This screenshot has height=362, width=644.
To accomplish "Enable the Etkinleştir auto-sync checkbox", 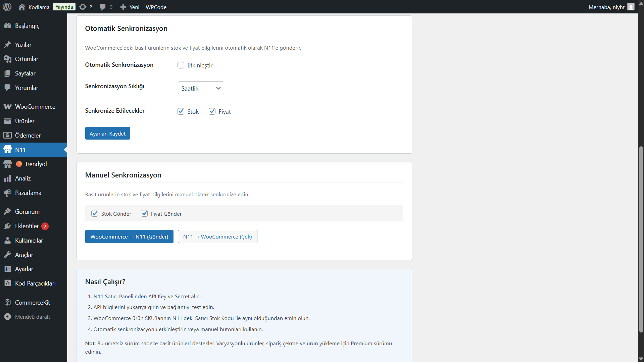I will click(181, 65).
